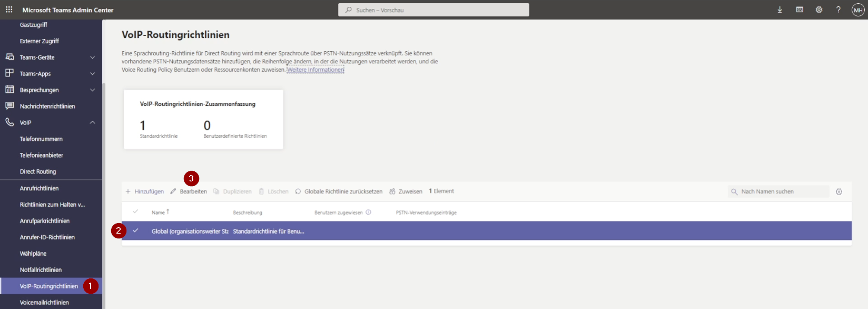868x309 pixels.
Task: Open Telefonnummern in the sidebar
Action: (41, 139)
